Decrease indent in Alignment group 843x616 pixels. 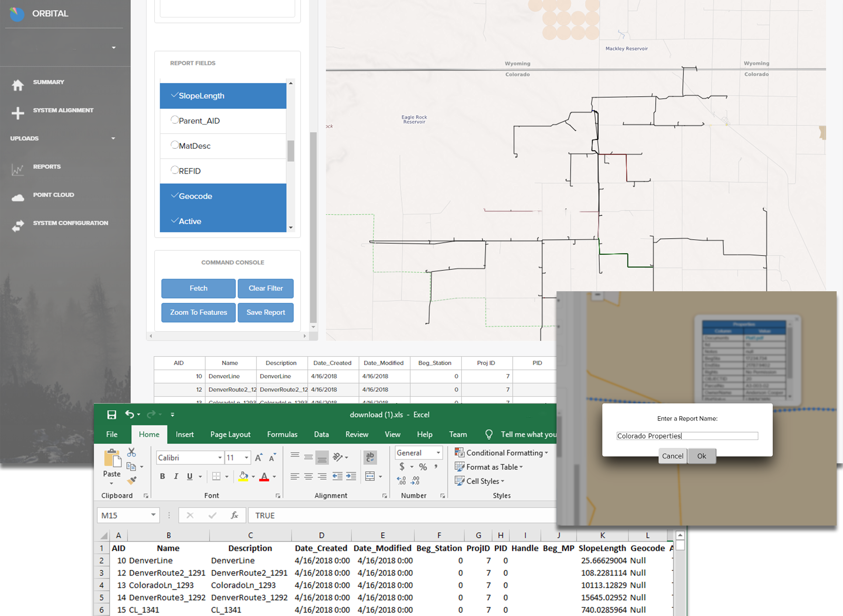pos(337,476)
